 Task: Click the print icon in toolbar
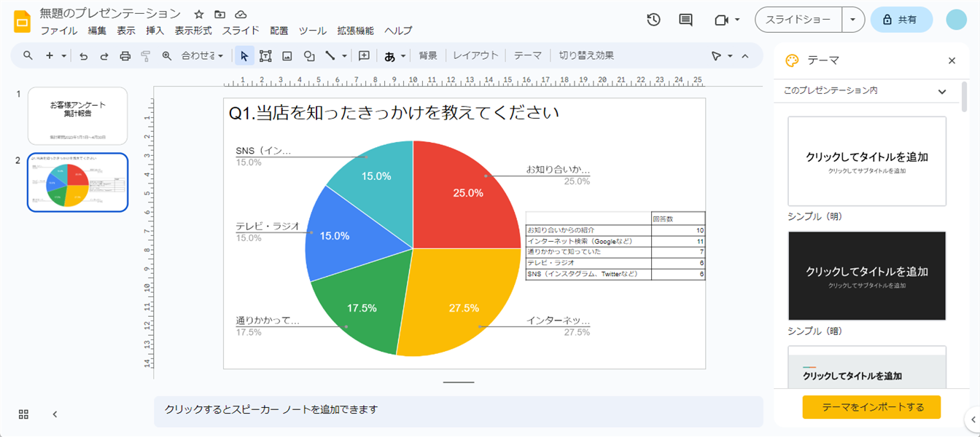tap(125, 56)
